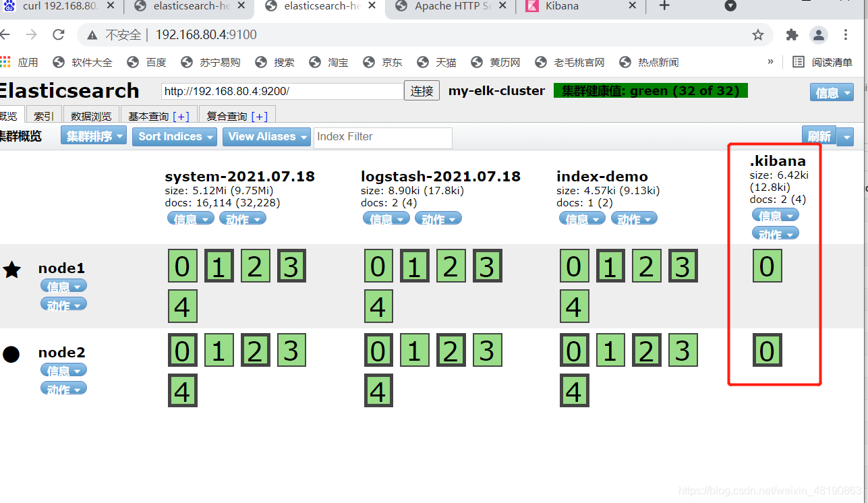Open 动作 dropdown for node2
The image size is (868, 503).
tap(63, 389)
